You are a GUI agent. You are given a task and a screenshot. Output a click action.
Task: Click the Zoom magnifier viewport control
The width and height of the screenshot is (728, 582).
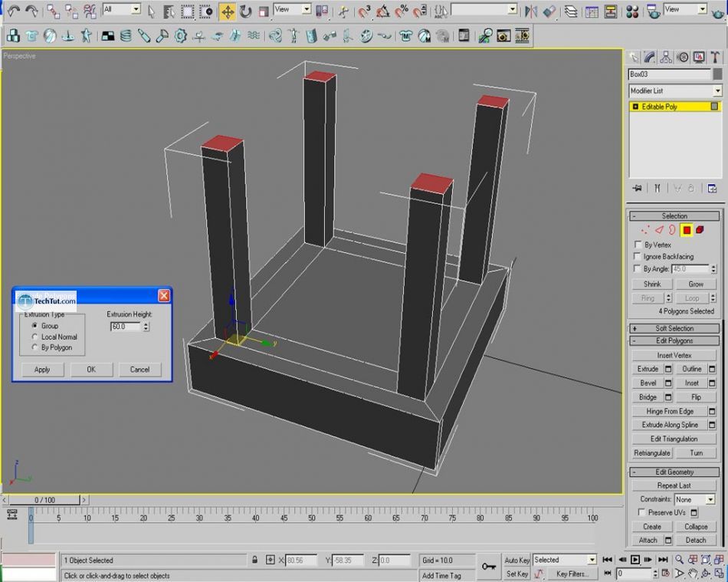(679, 559)
